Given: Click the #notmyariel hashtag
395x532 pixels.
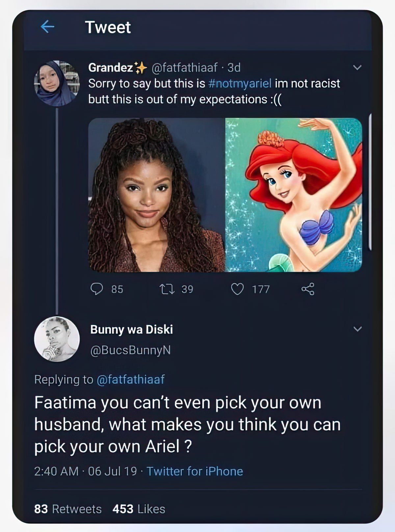Looking at the screenshot, I should [240, 83].
